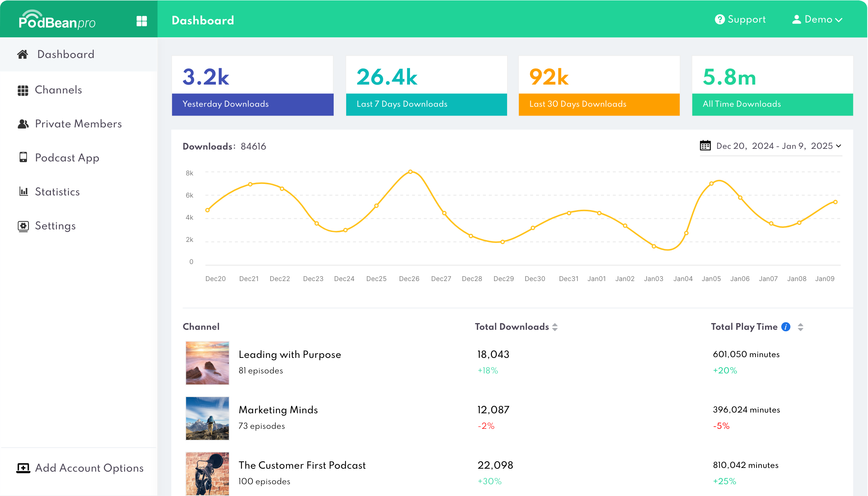The width and height of the screenshot is (868, 496).
Task: Toggle Total Downloads column sorting
Action: point(555,326)
